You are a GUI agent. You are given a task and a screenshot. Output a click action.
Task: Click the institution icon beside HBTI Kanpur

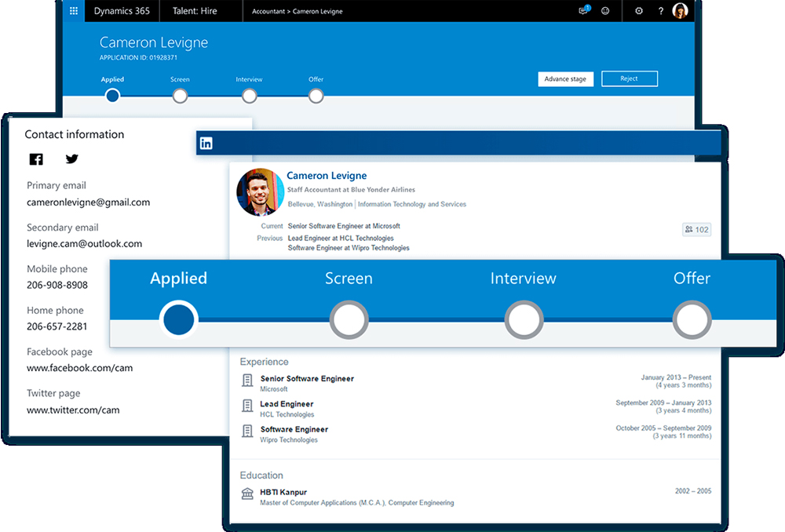pos(247,494)
